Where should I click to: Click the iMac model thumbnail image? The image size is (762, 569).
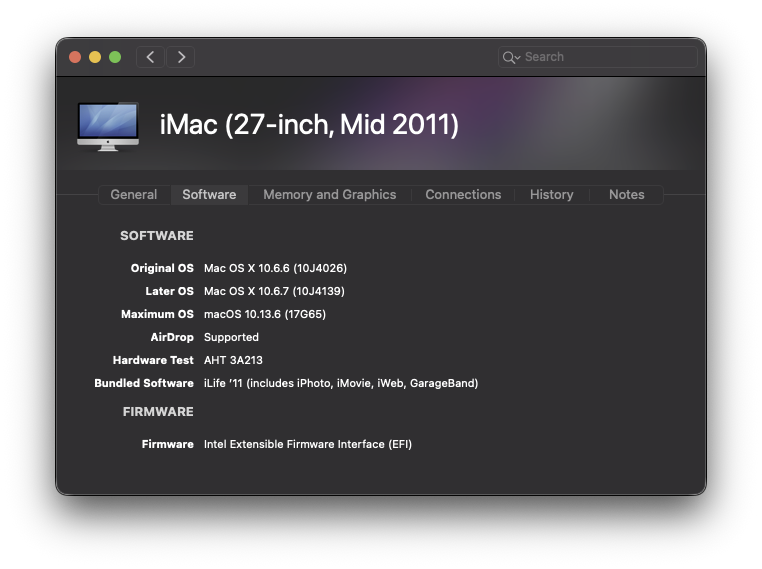[x=108, y=126]
